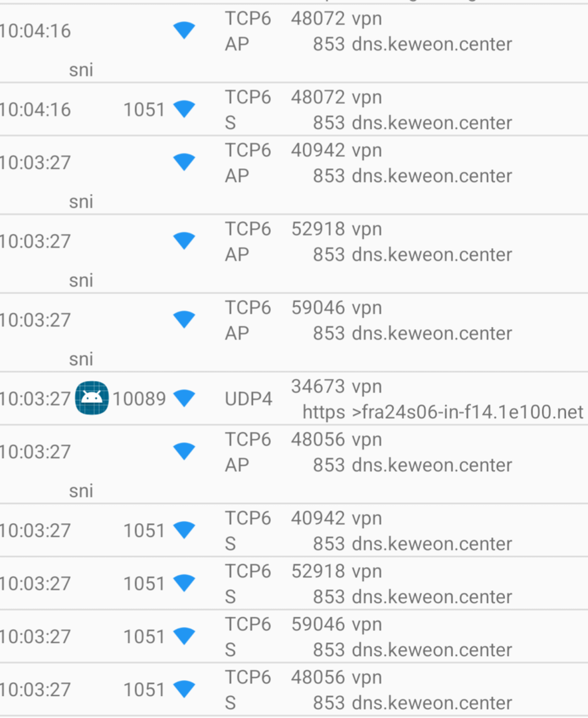Click Wi-Fi icon in port 52918 S row
This screenshot has width=588, height=718.
184,583
